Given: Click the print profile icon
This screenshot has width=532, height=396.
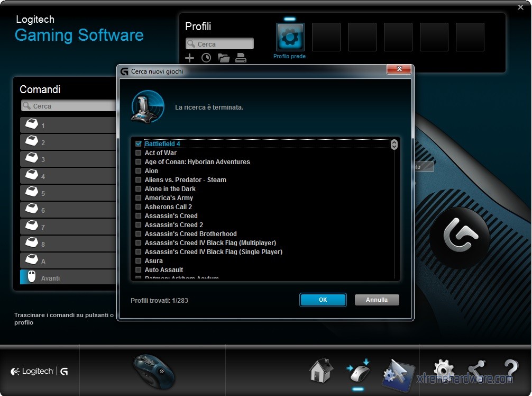Looking at the screenshot, I should click(241, 58).
